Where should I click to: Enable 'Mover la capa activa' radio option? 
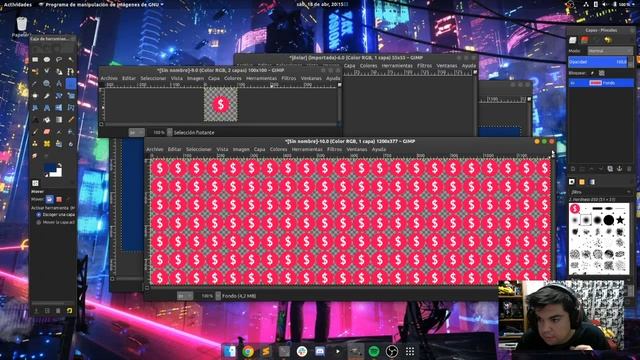(x=39, y=222)
